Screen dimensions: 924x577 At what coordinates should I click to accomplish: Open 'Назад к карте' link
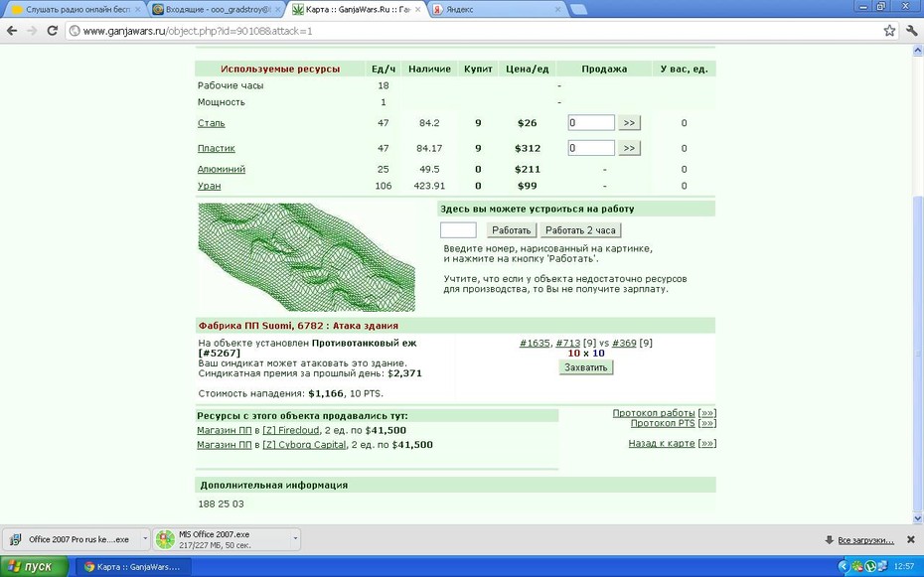click(x=662, y=443)
